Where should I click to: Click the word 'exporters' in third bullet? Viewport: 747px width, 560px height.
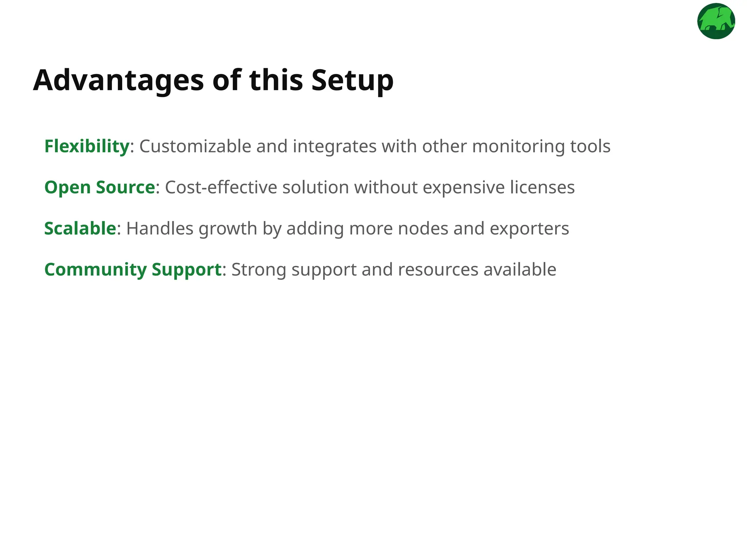(x=529, y=229)
